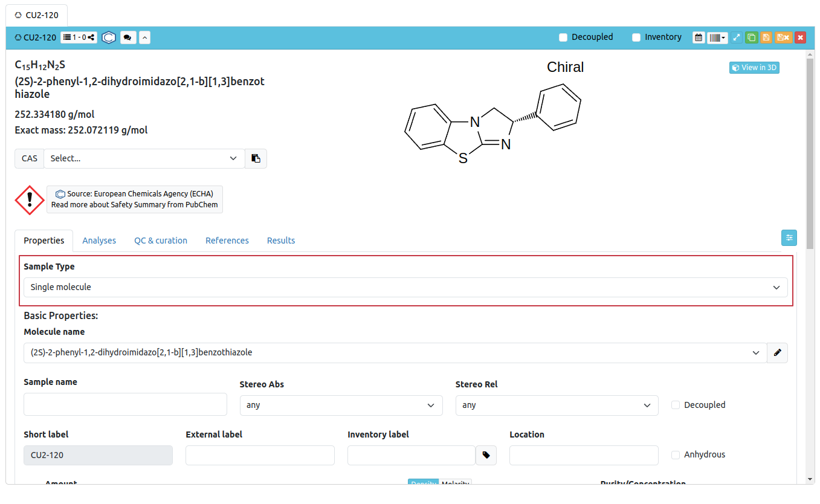The width and height of the screenshot is (820, 504).
Task: Click the orange save sample icon
Action: pyautogui.click(x=766, y=37)
